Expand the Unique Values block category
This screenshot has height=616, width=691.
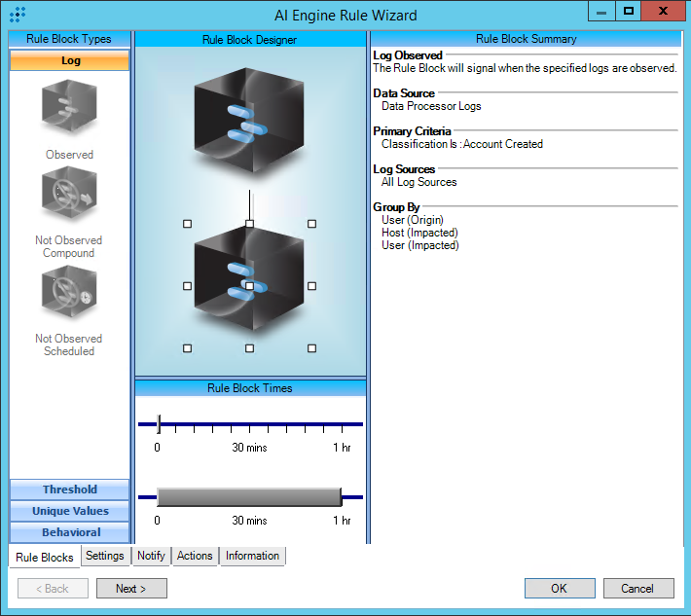click(69, 511)
